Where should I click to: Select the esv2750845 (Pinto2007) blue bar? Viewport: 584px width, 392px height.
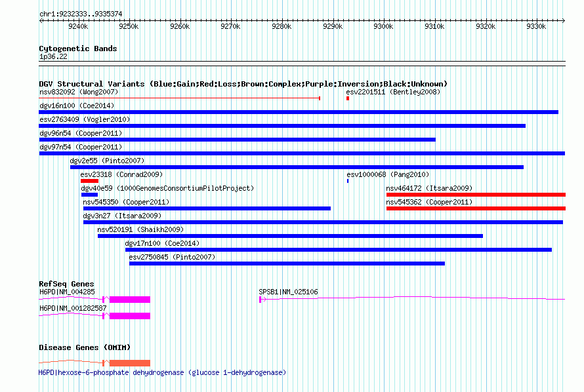click(x=287, y=264)
